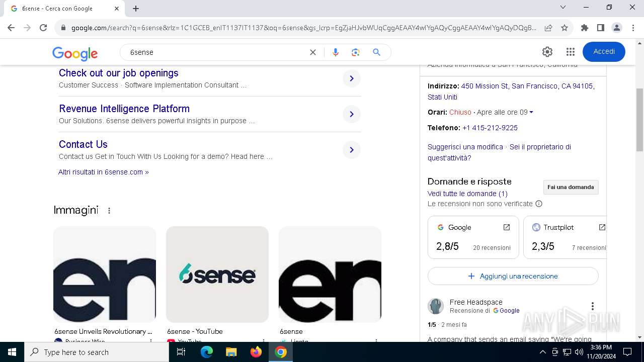Open volume control in system tray
The height and width of the screenshot is (362, 644).
click(579, 352)
